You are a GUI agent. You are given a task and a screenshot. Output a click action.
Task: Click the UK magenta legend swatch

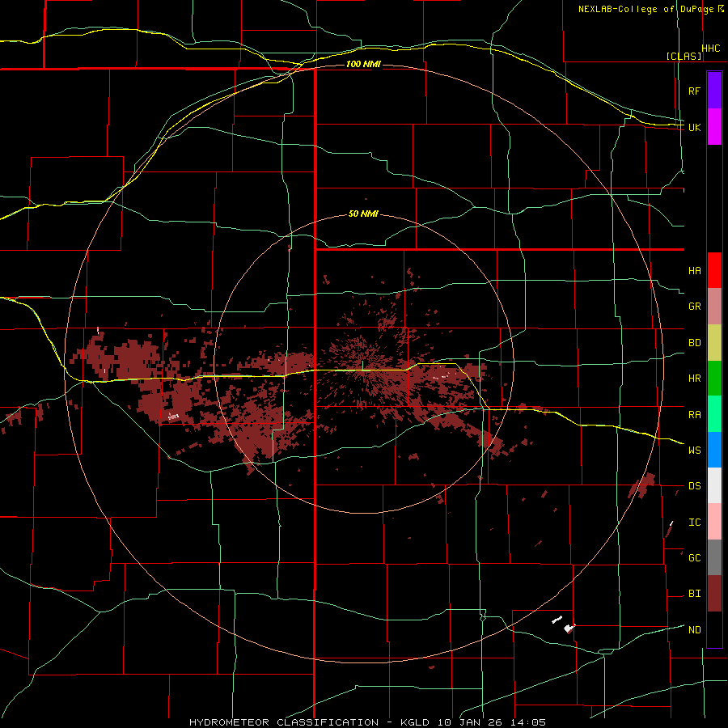pos(714,127)
